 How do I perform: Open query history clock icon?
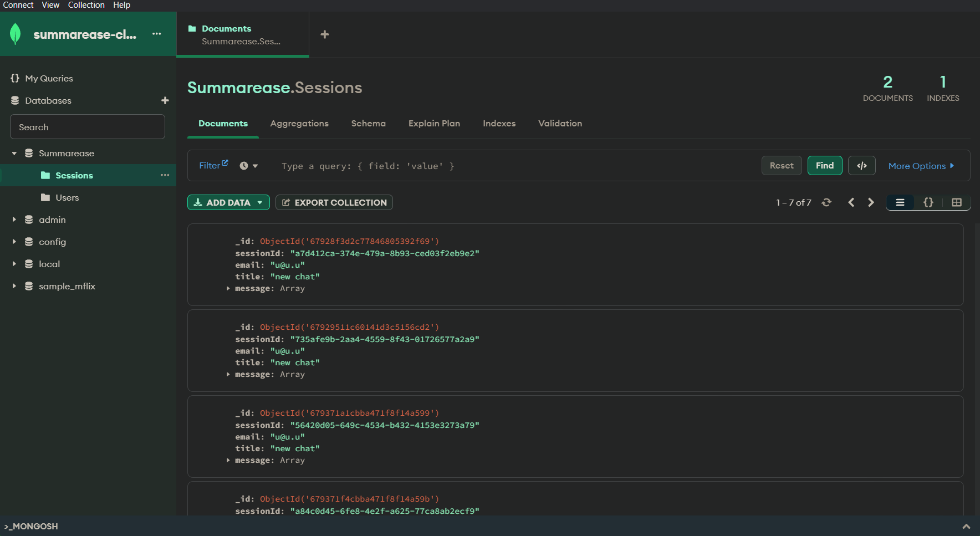coord(244,166)
